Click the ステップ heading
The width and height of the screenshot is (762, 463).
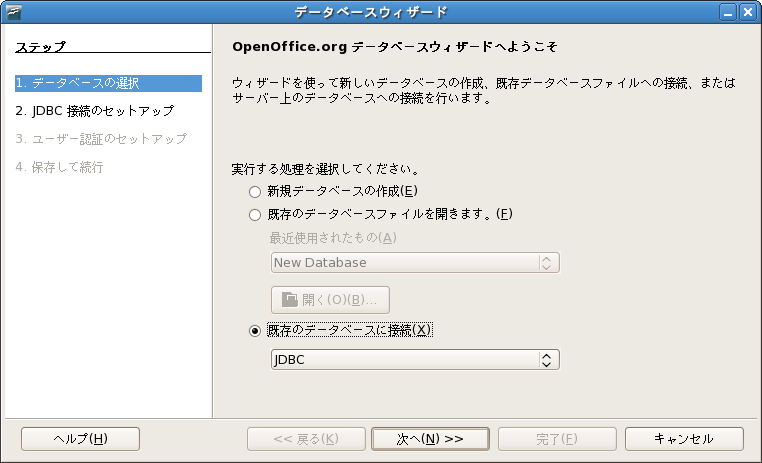[x=40, y=47]
